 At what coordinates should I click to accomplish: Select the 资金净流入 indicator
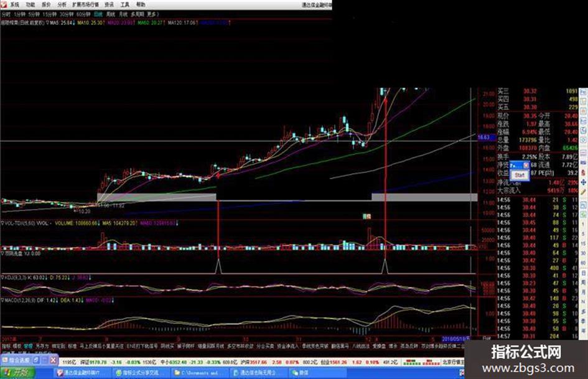coord(287,346)
